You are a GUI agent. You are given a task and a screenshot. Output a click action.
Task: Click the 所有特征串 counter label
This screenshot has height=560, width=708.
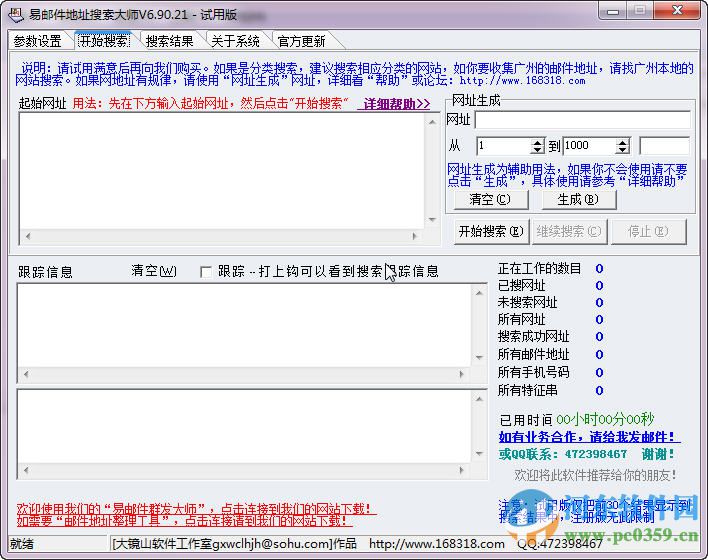point(527,390)
